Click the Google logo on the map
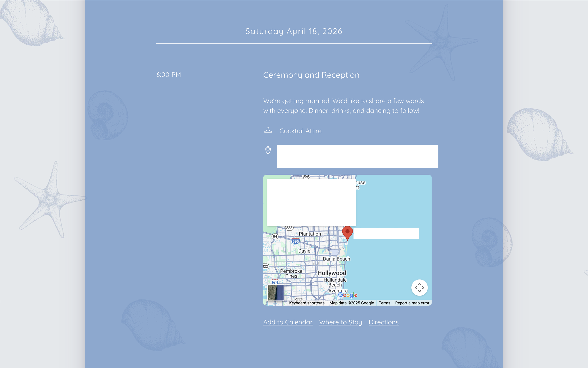Screen dimensions: 588x368 point(348,295)
